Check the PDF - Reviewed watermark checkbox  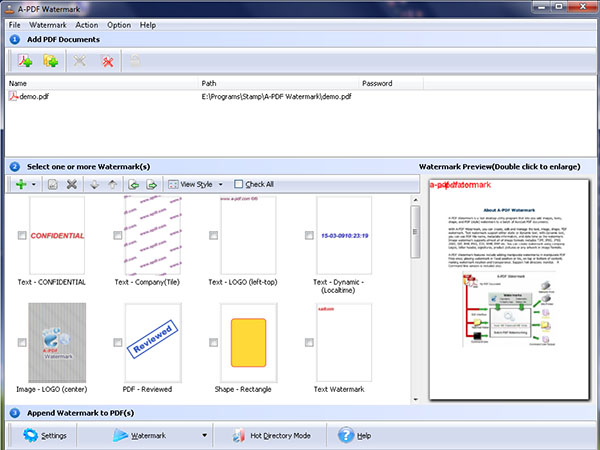[118, 342]
